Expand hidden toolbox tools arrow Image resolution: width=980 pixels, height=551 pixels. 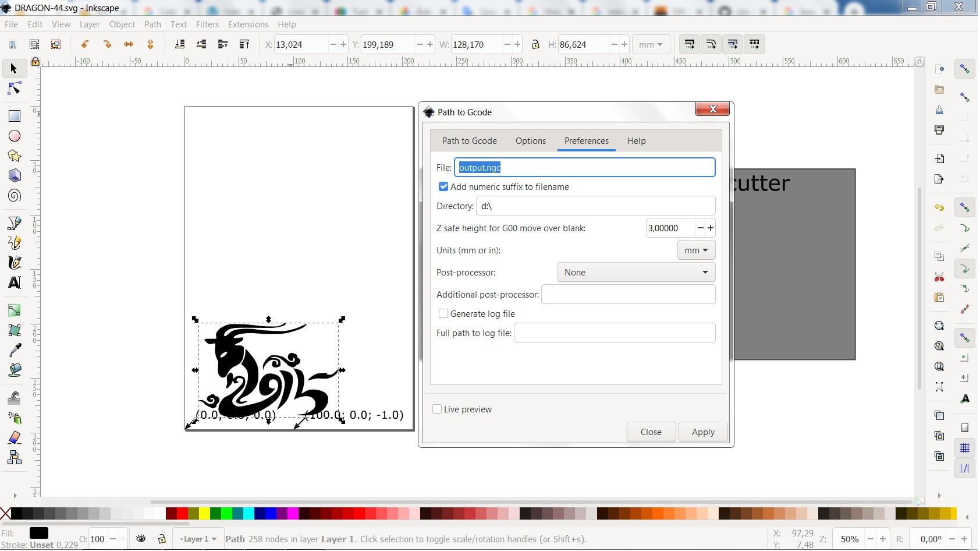15,496
